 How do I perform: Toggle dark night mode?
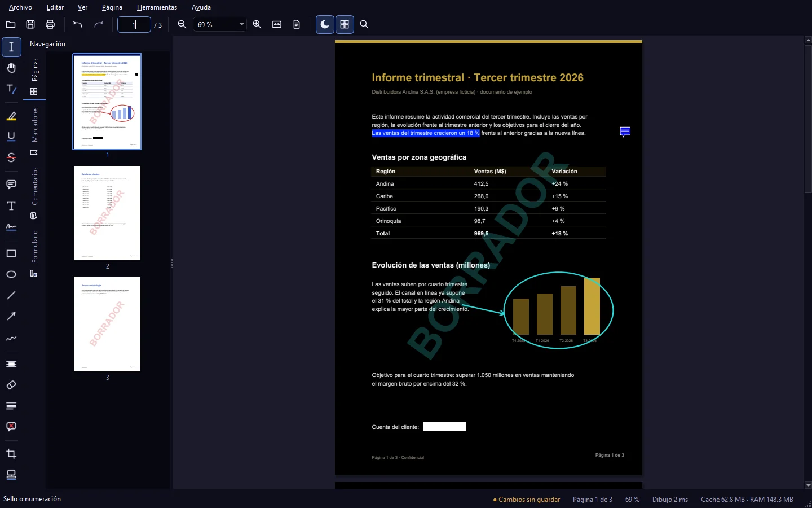[x=325, y=24]
